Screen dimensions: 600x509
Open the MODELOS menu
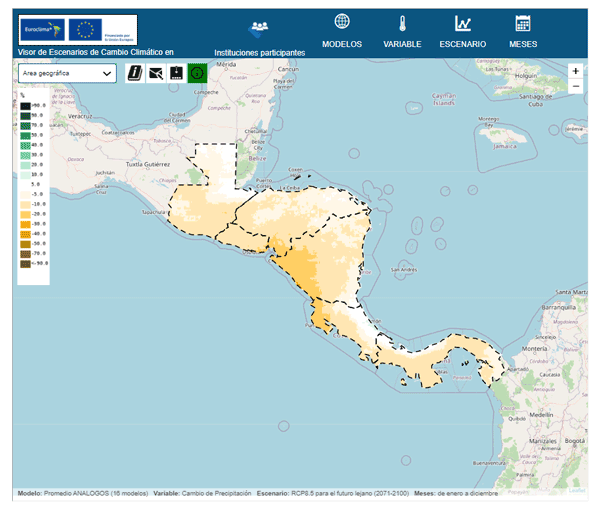coord(342,44)
